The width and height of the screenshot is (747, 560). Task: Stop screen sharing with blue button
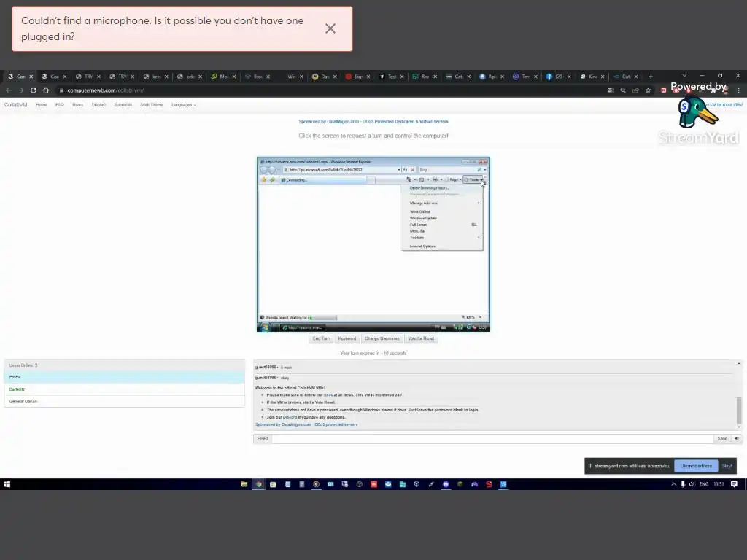696,466
